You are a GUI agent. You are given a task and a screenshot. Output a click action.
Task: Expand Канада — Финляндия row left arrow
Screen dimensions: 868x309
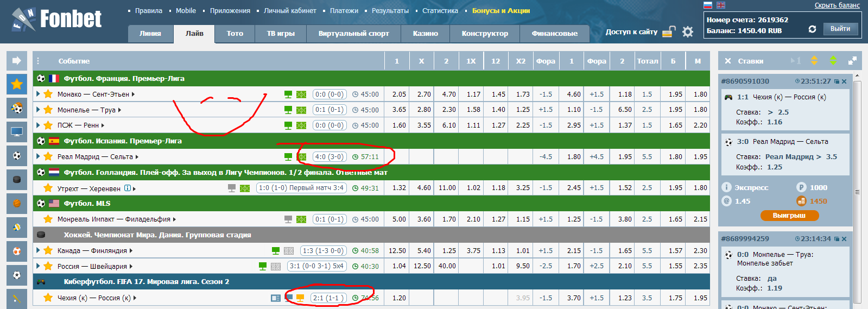(38, 251)
